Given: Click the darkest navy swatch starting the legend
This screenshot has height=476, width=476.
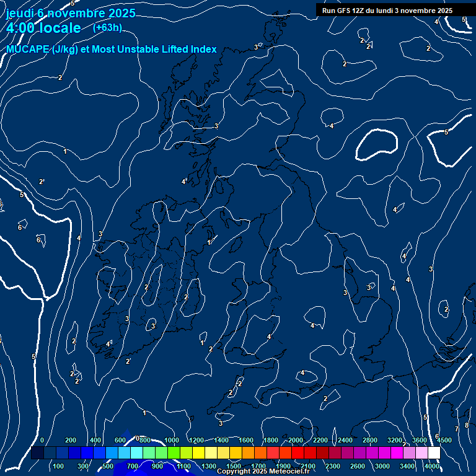Looking at the screenshot, I should point(37,452).
